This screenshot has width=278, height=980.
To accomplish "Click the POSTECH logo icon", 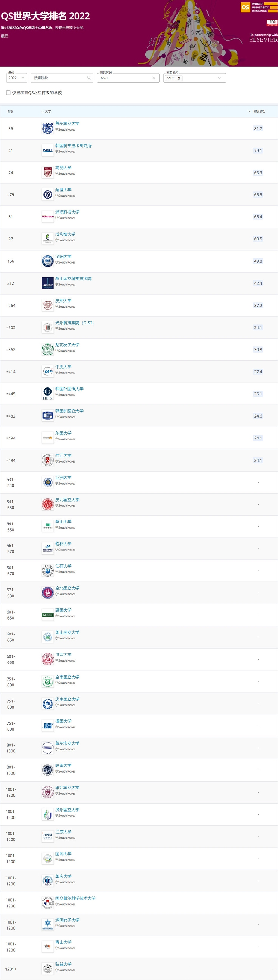I will [47, 216].
